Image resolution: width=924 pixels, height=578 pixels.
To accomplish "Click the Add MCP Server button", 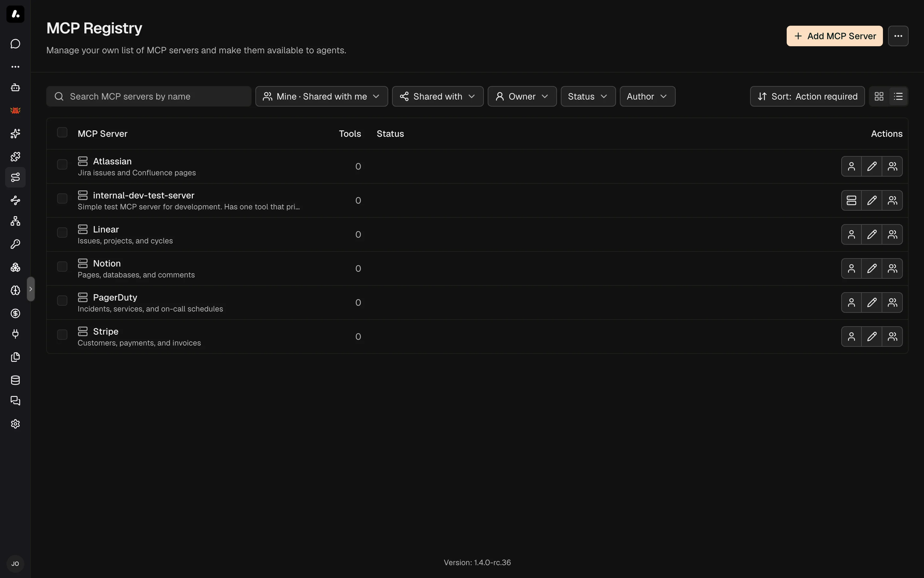I will (834, 36).
